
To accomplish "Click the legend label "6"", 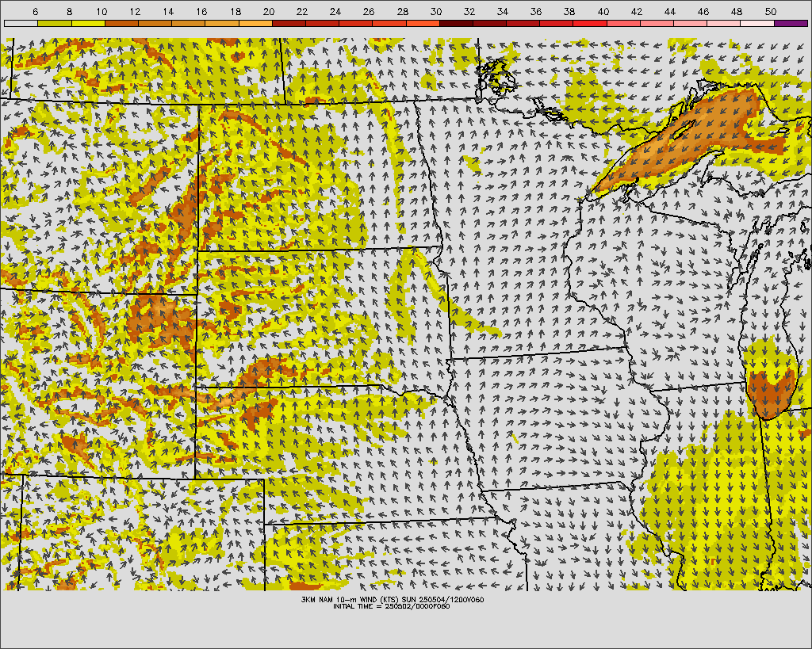I will pyautogui.click(x=35, y=11).
